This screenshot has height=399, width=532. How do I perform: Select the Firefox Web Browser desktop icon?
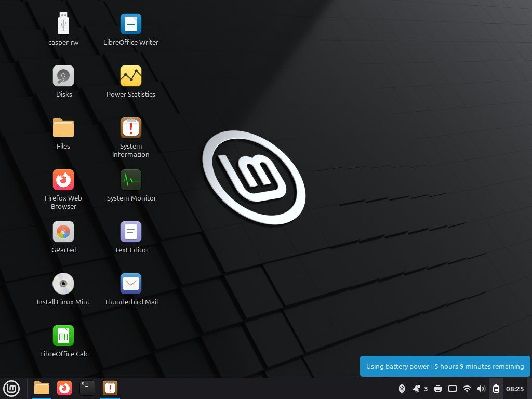click(63, 179)
